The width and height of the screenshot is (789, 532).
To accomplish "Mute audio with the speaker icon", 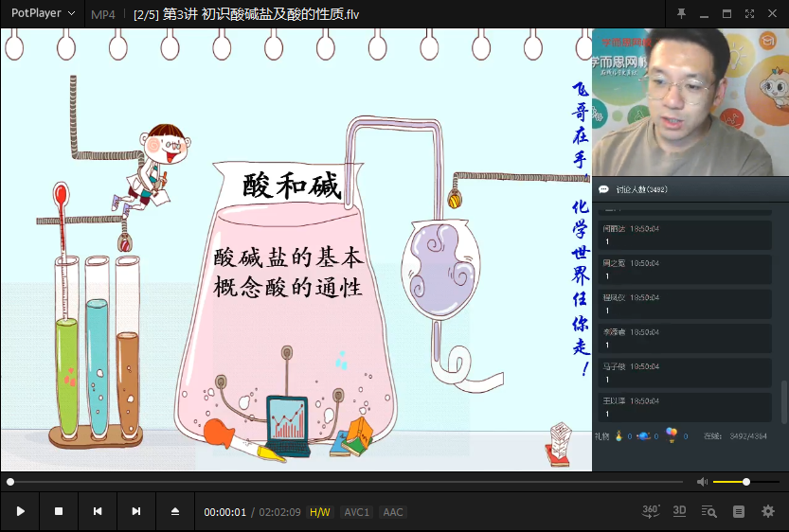I will pyautogui.click(x=702, y=482).
